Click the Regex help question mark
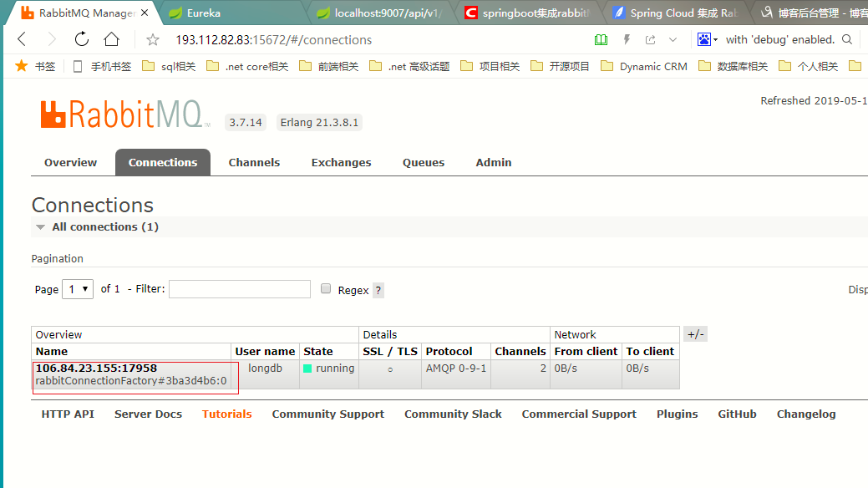 point(378,290)
